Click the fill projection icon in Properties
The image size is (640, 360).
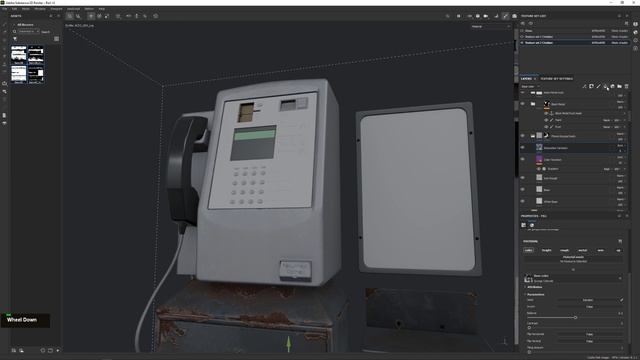point(524,225)
